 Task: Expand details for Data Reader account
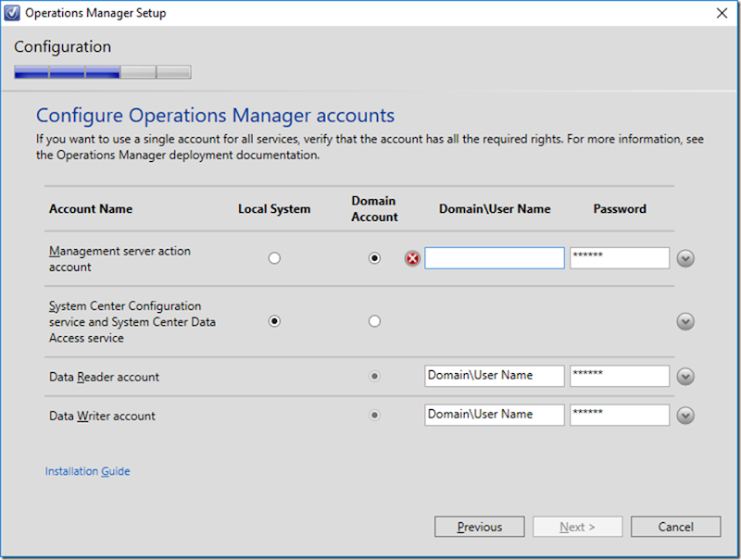click(x=685, y=377)
